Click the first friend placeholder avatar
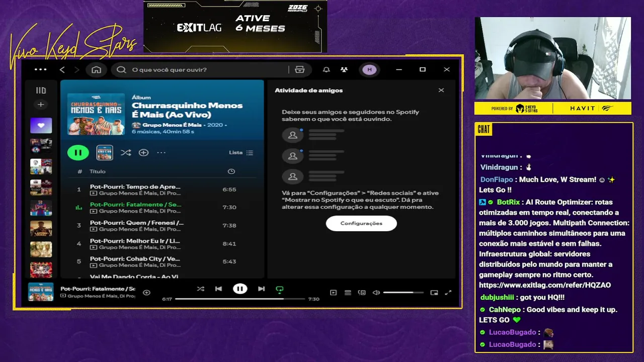The width and height of the screenshot is (644, 362). 293,135
